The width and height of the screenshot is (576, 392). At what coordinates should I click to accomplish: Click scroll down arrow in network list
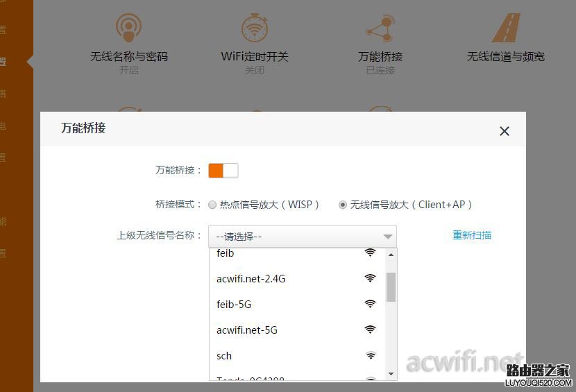pos(391,374)
